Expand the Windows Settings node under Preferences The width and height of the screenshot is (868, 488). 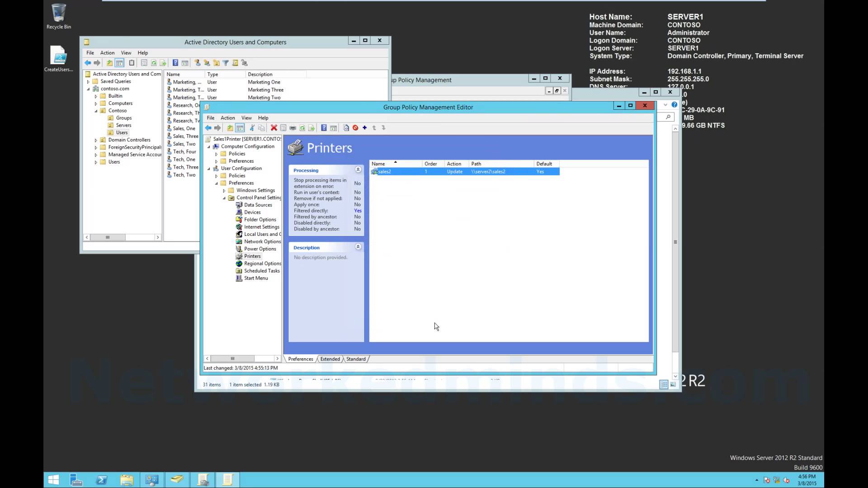pos(224,191)
